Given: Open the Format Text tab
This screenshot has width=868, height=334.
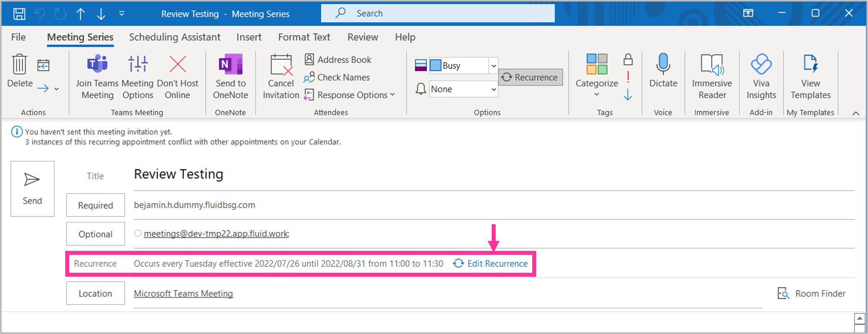Looking at the screenshot, I should [304, 37].
